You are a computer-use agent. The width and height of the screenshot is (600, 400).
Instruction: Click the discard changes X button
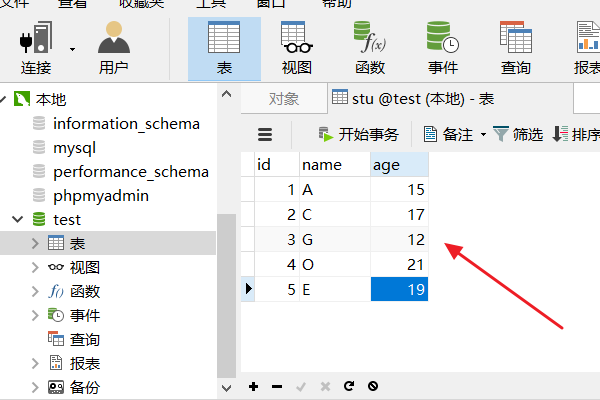click(325, 387)
